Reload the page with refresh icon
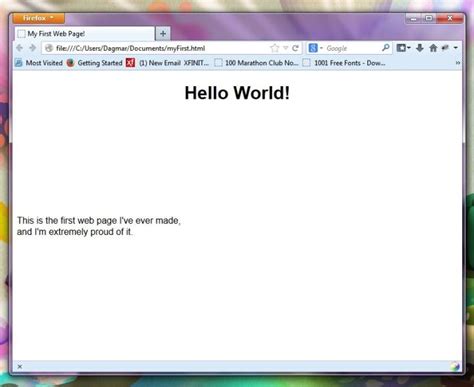This screenshot has height=387, width=474. (x=295, y=48)
